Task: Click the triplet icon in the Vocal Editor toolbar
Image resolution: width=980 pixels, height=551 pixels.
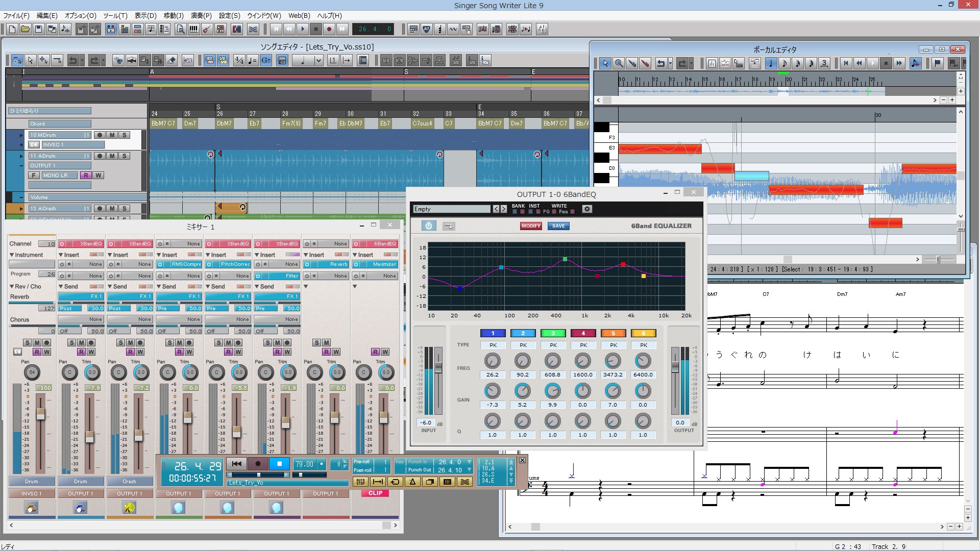Action: coord(823,63)
